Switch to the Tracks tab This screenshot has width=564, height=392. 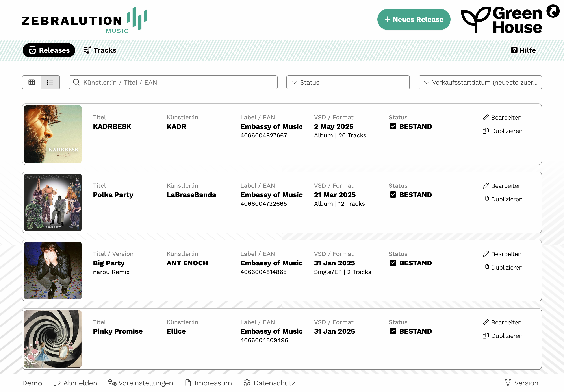(100, 50)
